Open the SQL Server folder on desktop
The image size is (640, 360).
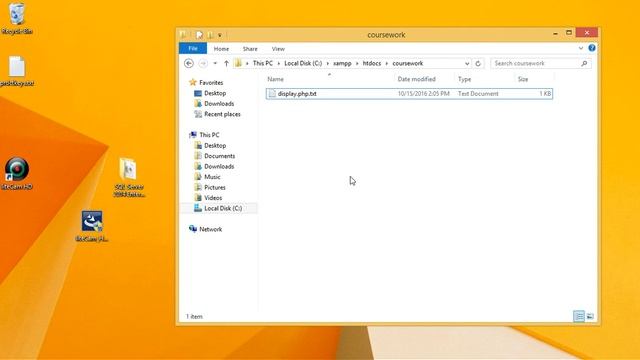pyautogui.click(x=129, y=177)
